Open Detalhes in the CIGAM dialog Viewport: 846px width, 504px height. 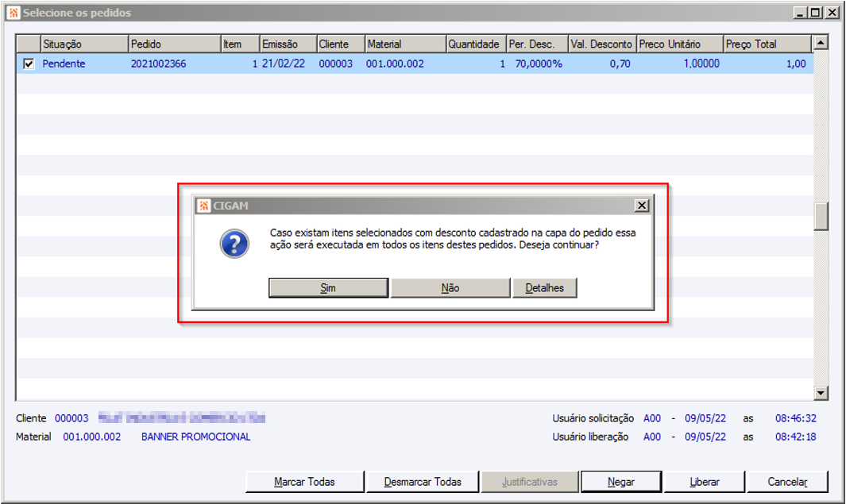pos(544,288)
